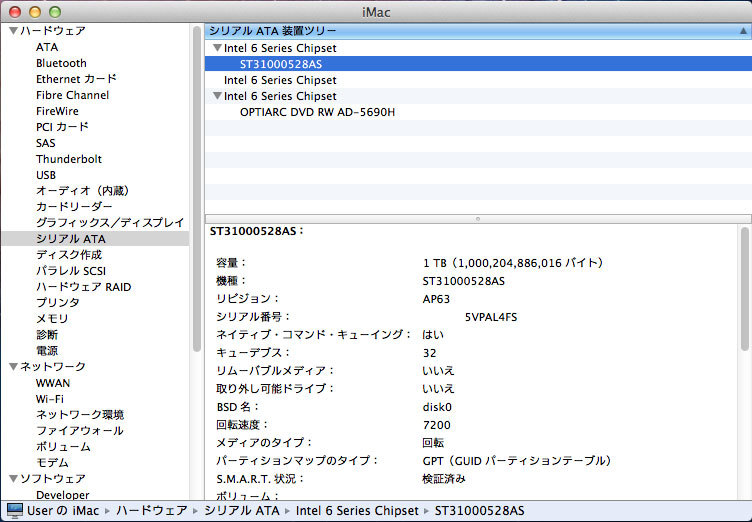Select Bluetooth in the sidebar
This screenshot has width=752, height=522.
coord(61,63)
